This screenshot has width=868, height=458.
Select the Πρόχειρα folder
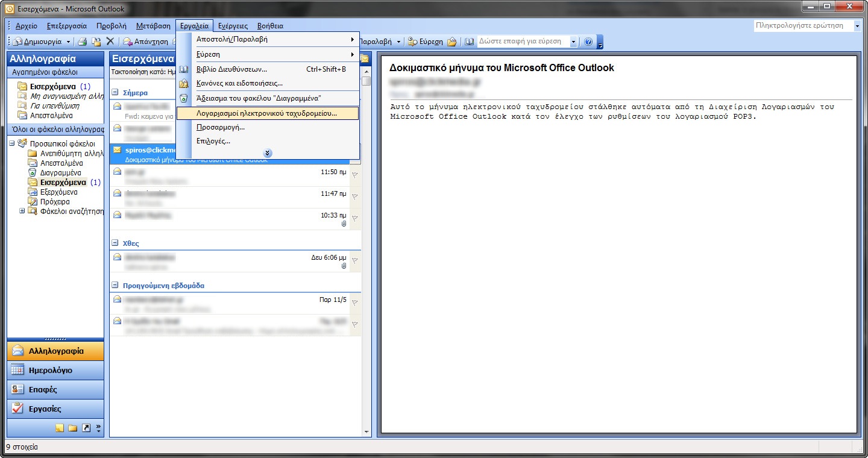(x=49, y=201)
